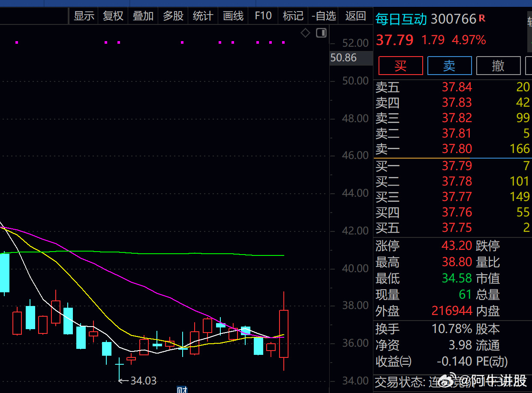Click the split-panel layout icon near chart top-right

tap(321, 33)
